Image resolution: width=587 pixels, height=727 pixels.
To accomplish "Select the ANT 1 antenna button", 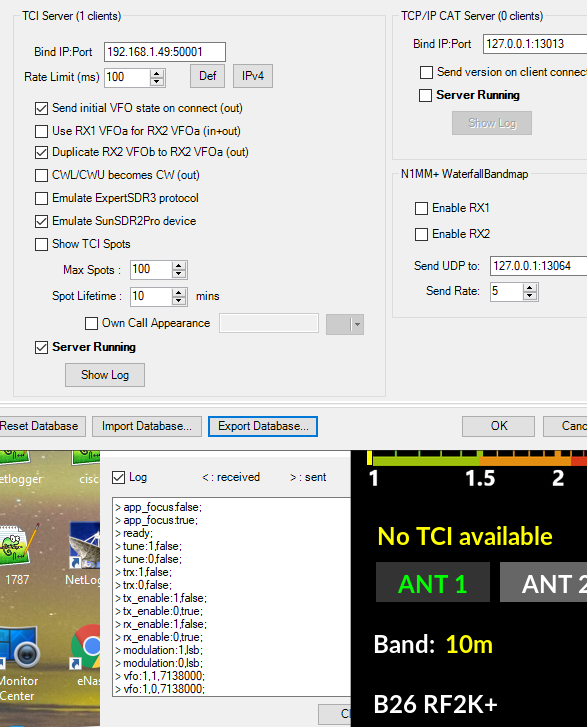I will [433, 582].
